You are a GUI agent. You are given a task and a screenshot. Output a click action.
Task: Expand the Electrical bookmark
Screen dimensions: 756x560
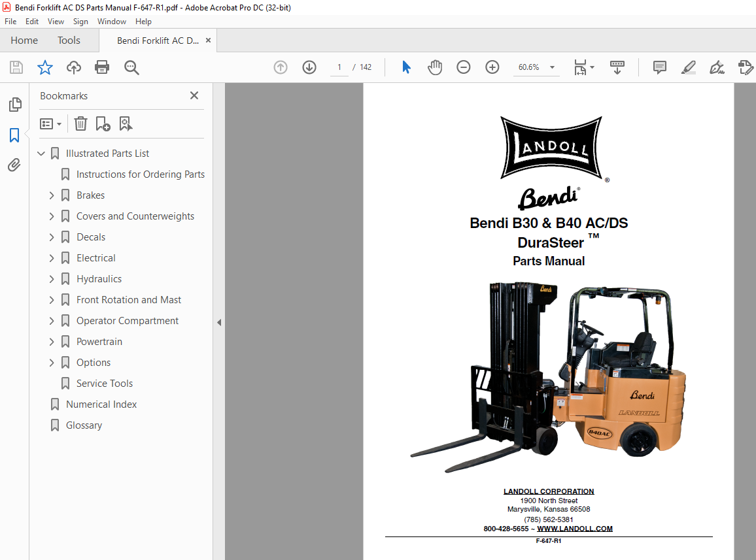(x=52, y=258)
